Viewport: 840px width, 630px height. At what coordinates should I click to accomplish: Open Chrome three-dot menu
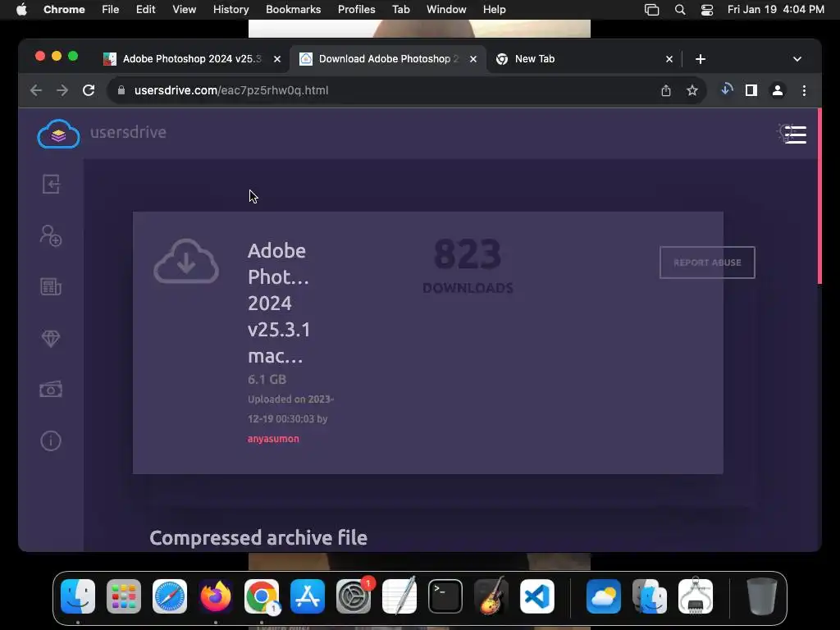click(804, 90)
